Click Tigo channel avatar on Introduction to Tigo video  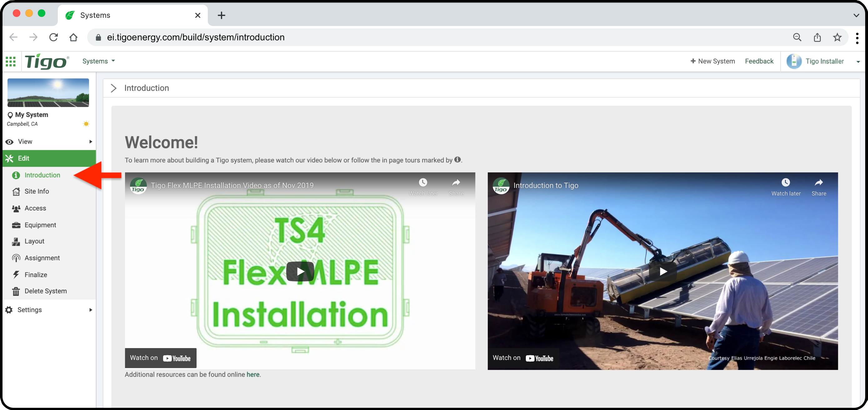coord(501,186)
